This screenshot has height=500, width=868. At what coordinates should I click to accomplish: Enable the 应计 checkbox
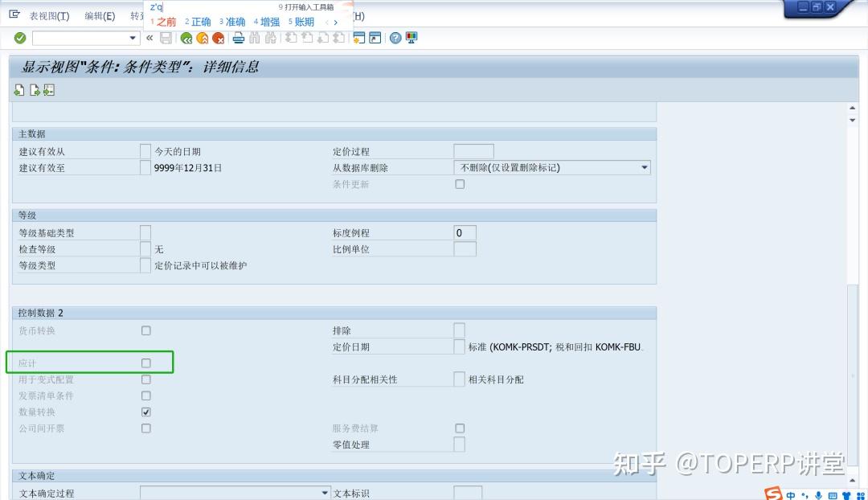click(145, 363)
